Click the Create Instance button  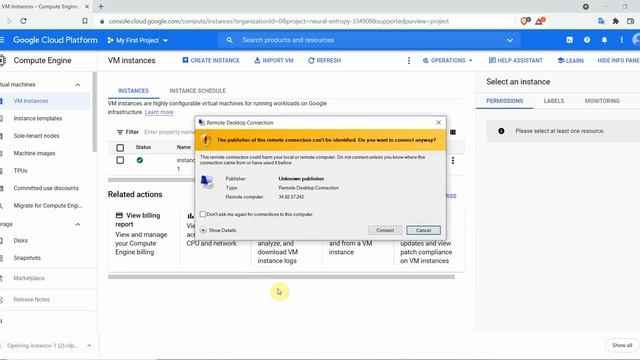211,60
